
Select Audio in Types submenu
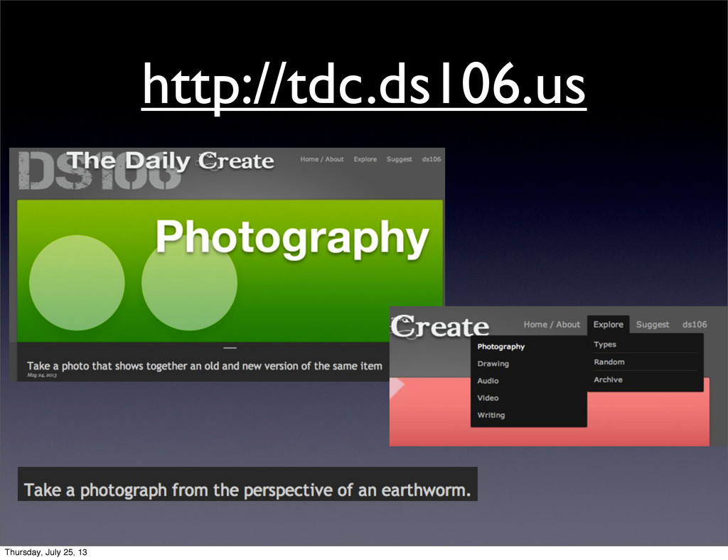click(488, 381)
